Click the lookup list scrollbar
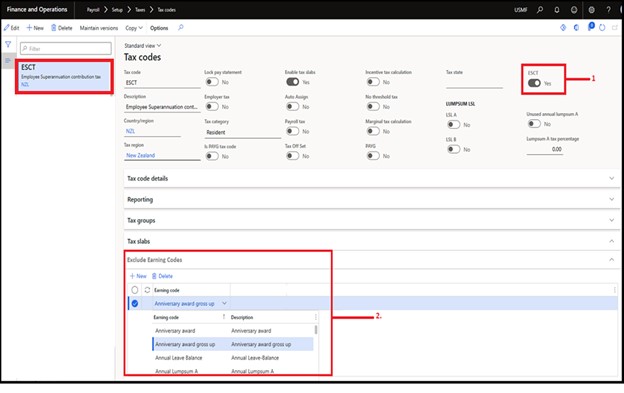Screen dimensions: 624x393 pos(316,329)
